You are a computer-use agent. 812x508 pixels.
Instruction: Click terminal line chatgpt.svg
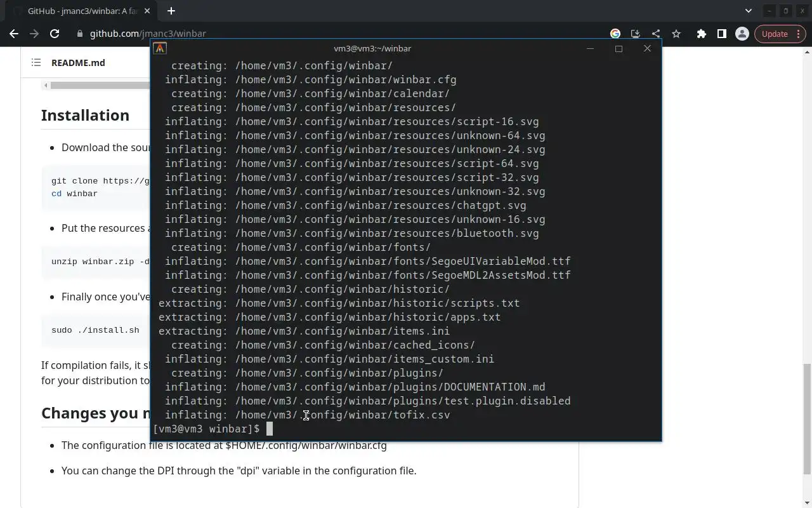point(346,205)
